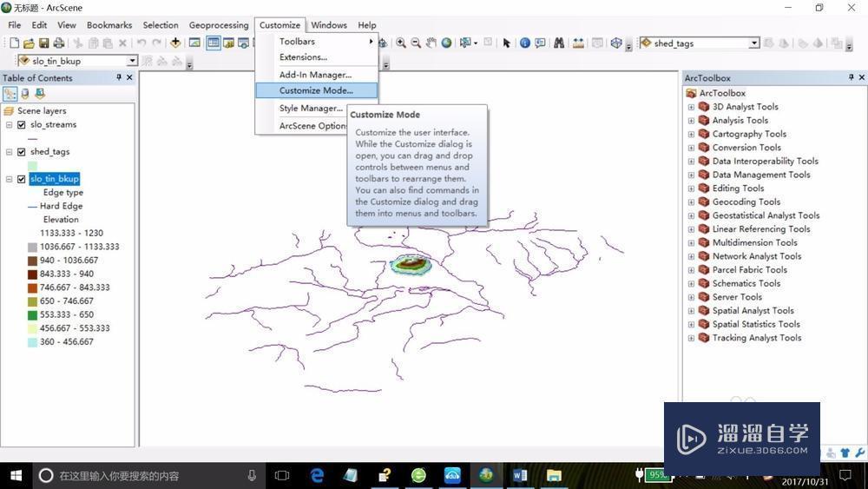
Task: Click the 553.333 - 650 green swatch
Action: click(x=33, y=314)
